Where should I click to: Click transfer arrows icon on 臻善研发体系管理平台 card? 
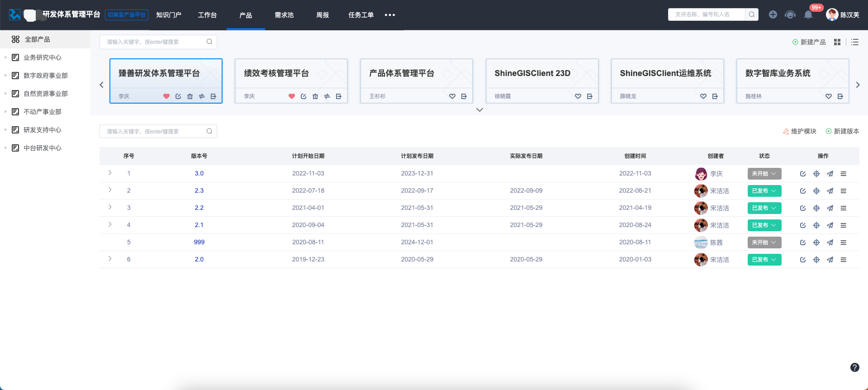pos(202,96)
